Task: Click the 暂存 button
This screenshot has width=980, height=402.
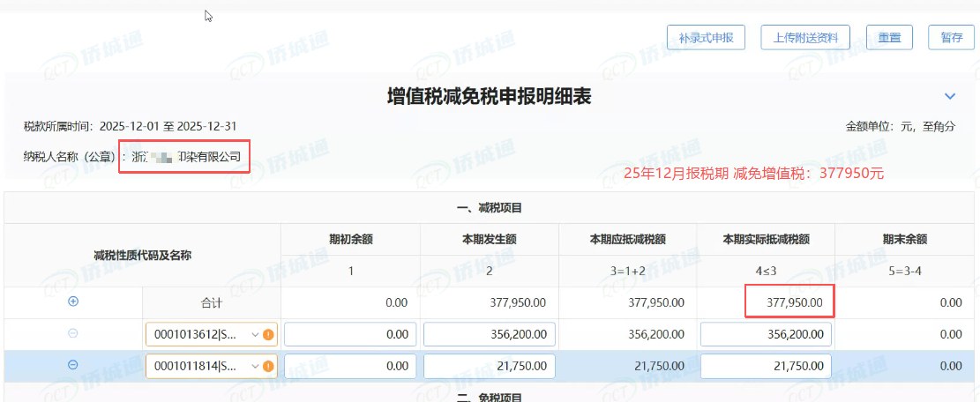Action: tap(952, 37)
